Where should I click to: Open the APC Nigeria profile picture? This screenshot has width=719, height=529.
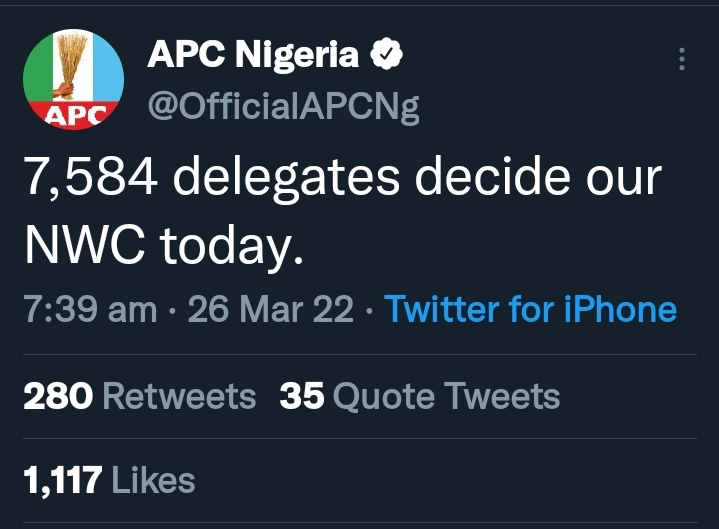click(73, 82)
